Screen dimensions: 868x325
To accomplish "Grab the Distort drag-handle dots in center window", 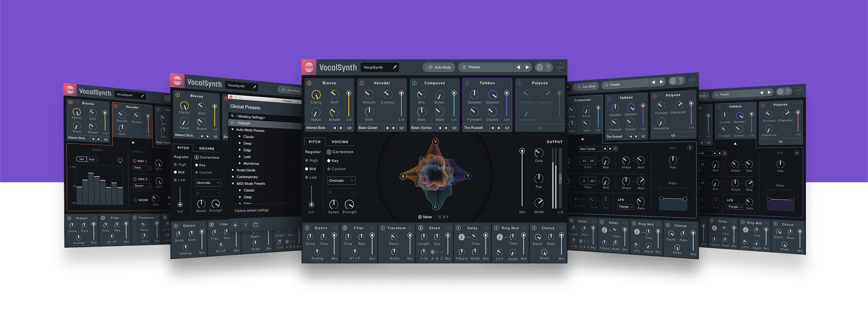I will [x=335, y=228].
